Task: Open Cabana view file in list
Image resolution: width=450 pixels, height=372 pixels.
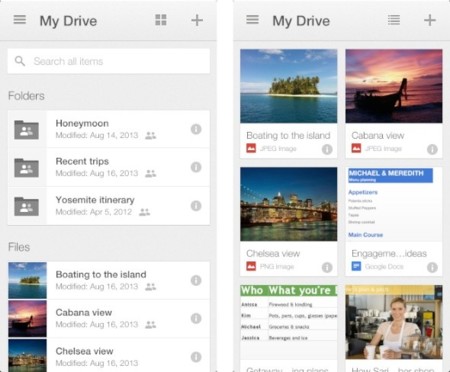Action: pyautogui.click(x=84, y=313)
